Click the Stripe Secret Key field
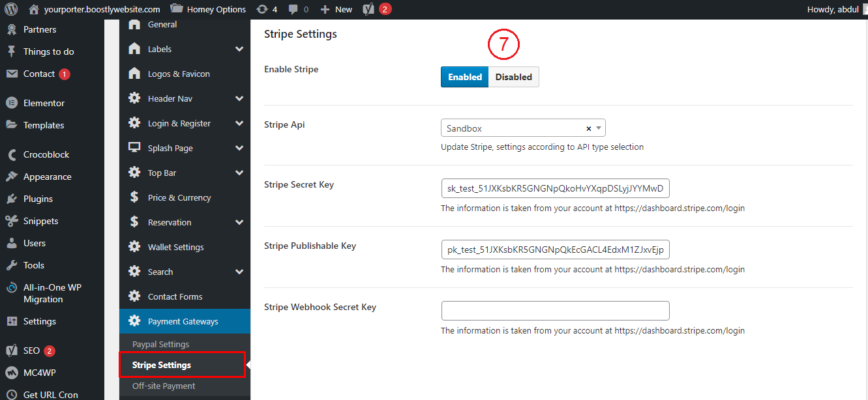The width and height of the screenshot is (868, 400). 556,188
